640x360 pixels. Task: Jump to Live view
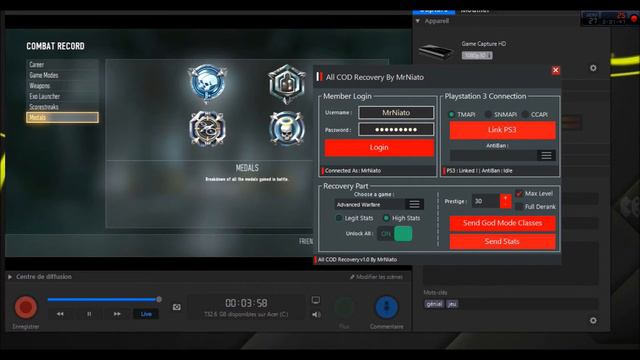146,314
